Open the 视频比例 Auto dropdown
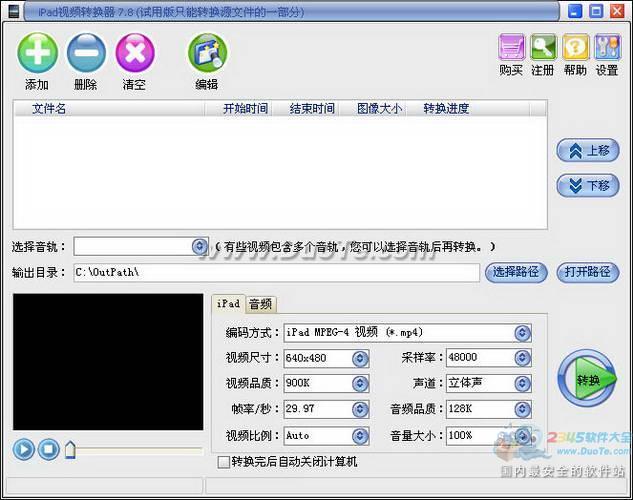Image resolution: width=633 pixels, height=500 pixels. [x=360, y=436]
